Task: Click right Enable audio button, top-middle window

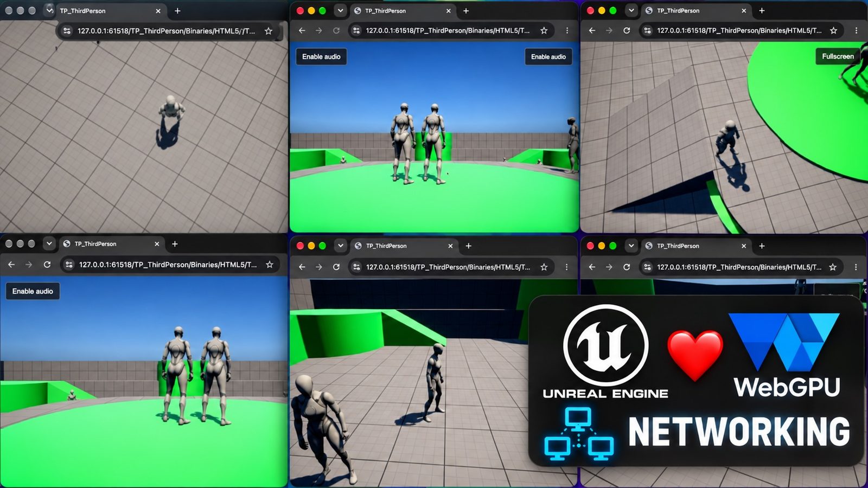Action: point(548,56)
